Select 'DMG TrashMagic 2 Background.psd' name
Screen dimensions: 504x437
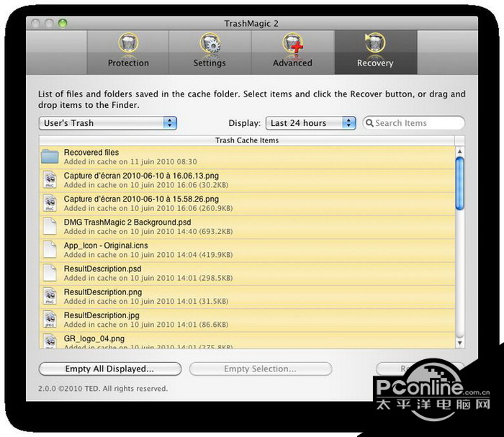click(127, 222)
